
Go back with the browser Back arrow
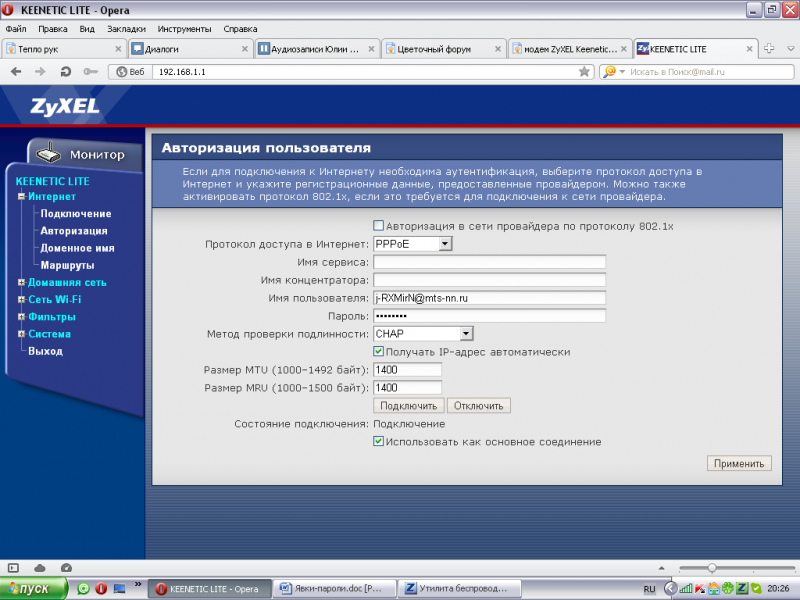click(x=16, y=72)
